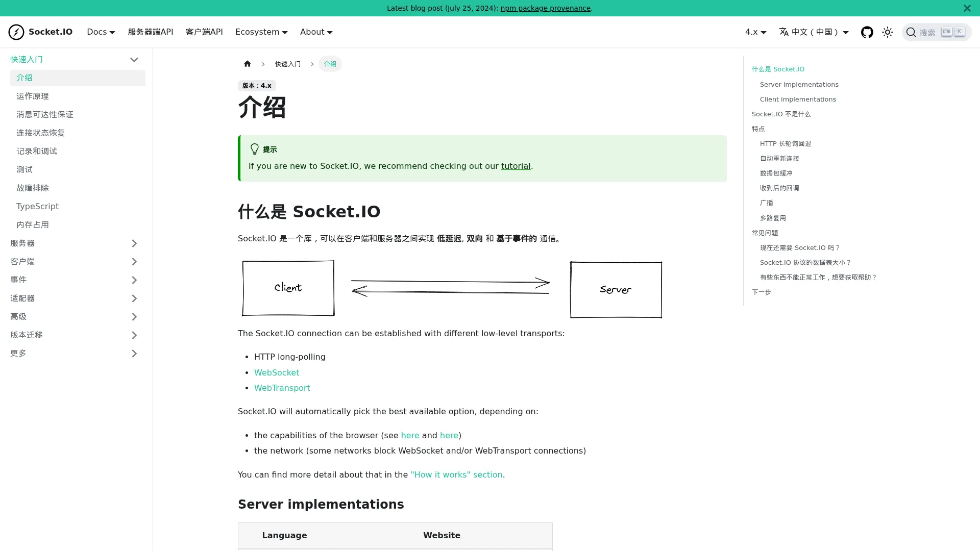
Task: Open the 消息可达性保证 sidebar page
Action: click(x=78, y=114)
